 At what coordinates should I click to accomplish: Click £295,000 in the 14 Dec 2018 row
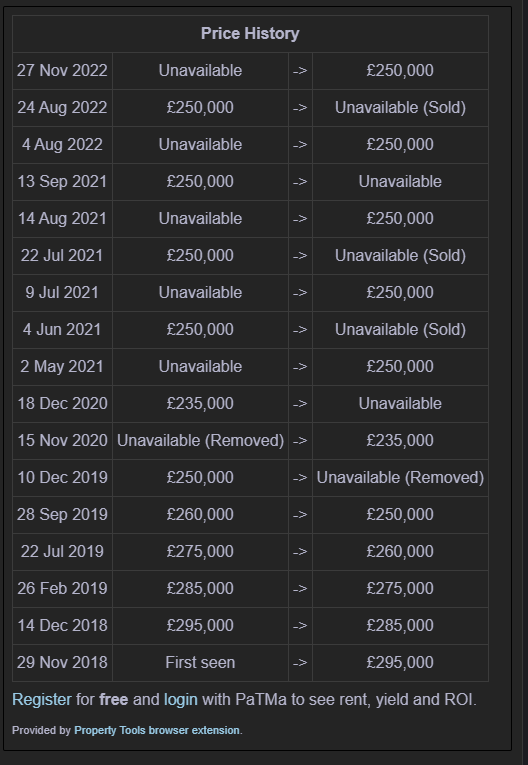coord(200,625)
